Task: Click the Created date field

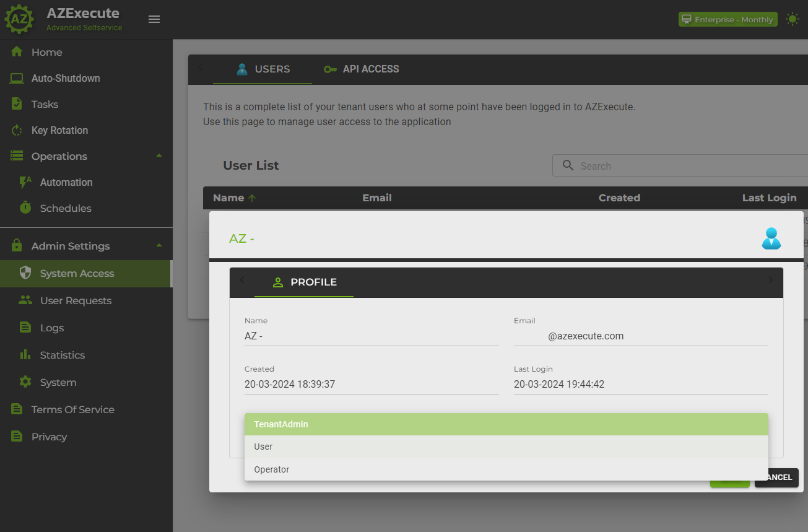Action: click(371, 384)
